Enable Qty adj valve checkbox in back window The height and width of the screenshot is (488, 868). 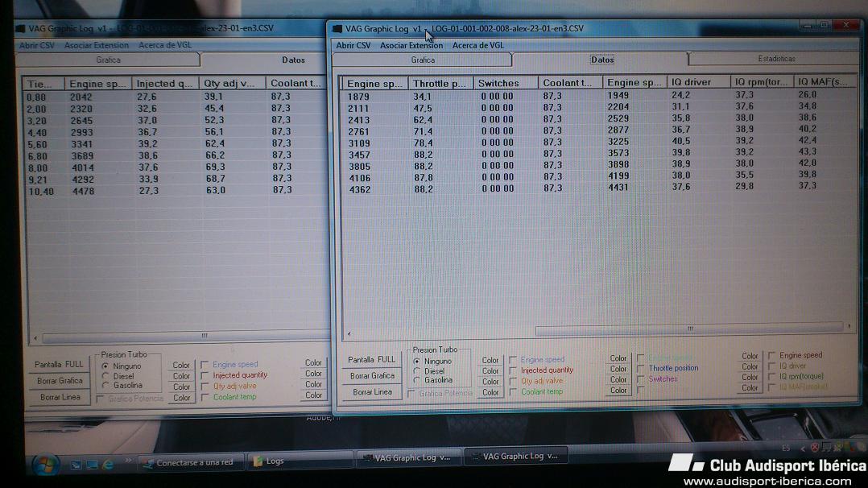point(205,386)
